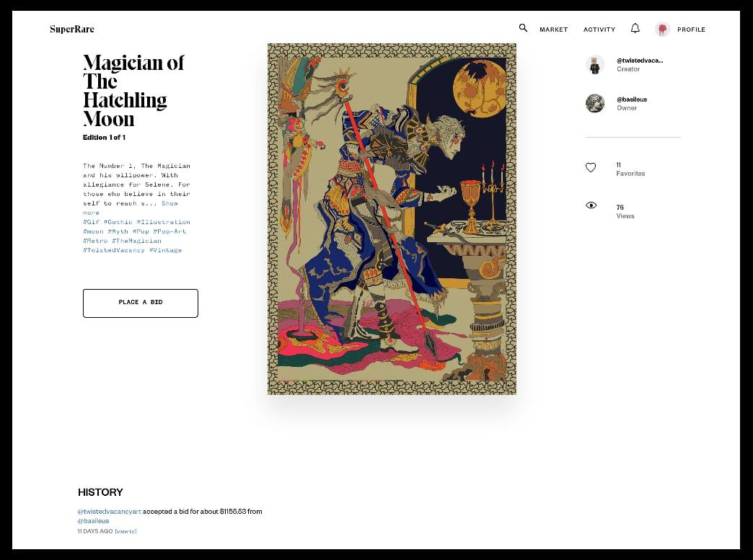Open creator twistedvaca avatar
The width and height of the screenshot is (753, 560).
tap(595, 65)
